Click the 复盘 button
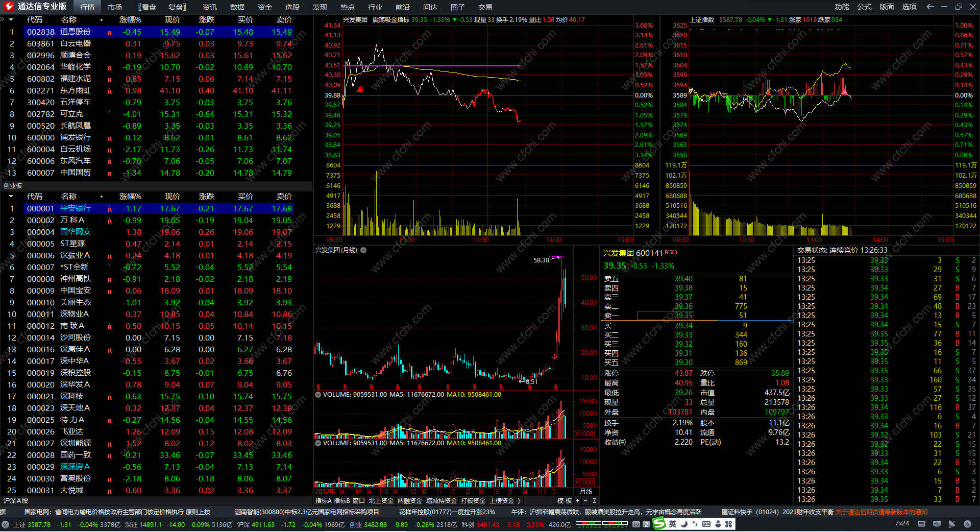Image resolution: width=980 pixels, height=532 pixels. point(177,7)
